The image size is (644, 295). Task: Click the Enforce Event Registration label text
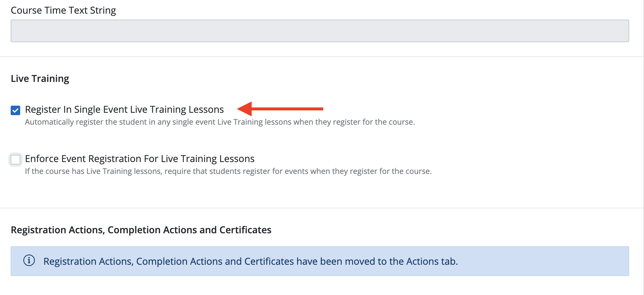click(x=140, y=159)
